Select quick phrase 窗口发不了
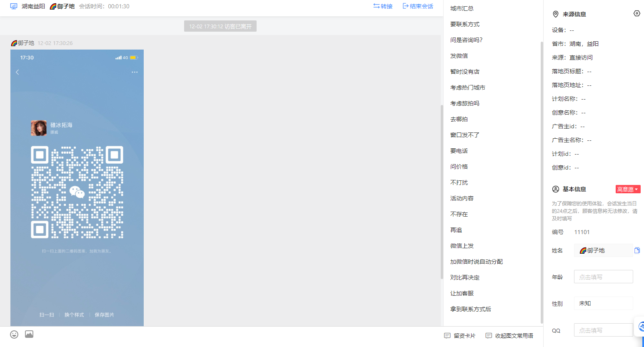The height and width of the screenshot is (347, 644). [464, 135]
